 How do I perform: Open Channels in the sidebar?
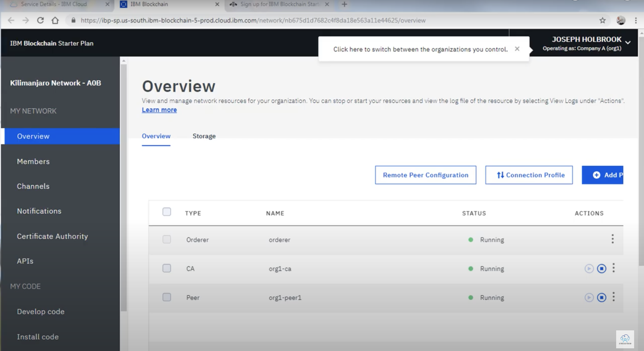[33, 186]
